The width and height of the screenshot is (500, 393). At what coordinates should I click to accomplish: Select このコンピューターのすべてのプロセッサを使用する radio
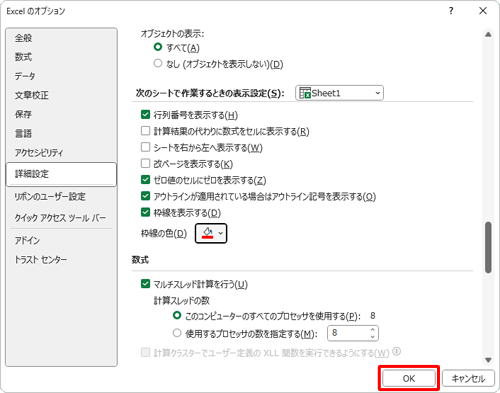point(177,315)
